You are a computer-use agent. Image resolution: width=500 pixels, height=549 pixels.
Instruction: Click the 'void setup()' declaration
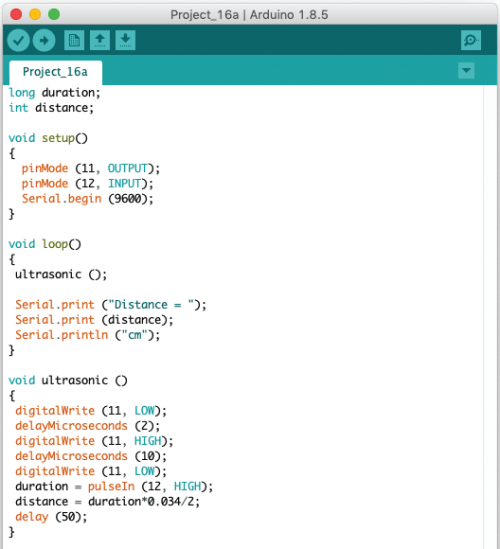[x=48, y=138]
